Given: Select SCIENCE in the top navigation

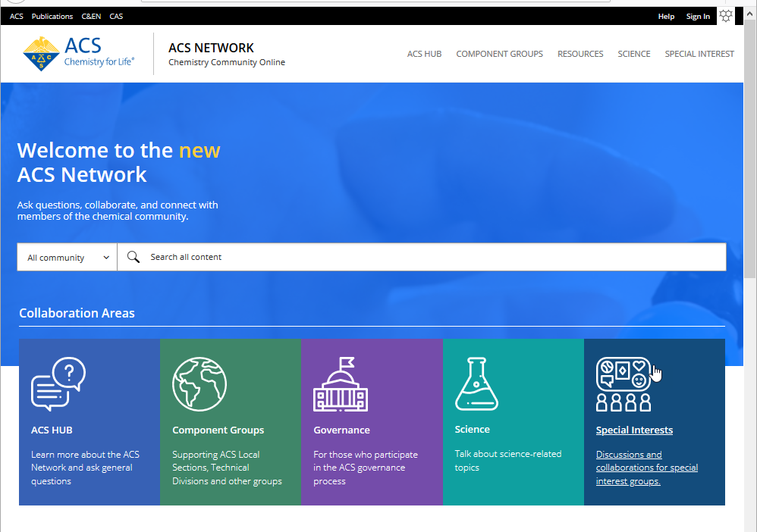Looking at the screenshot, I should [x=634, y=54].
